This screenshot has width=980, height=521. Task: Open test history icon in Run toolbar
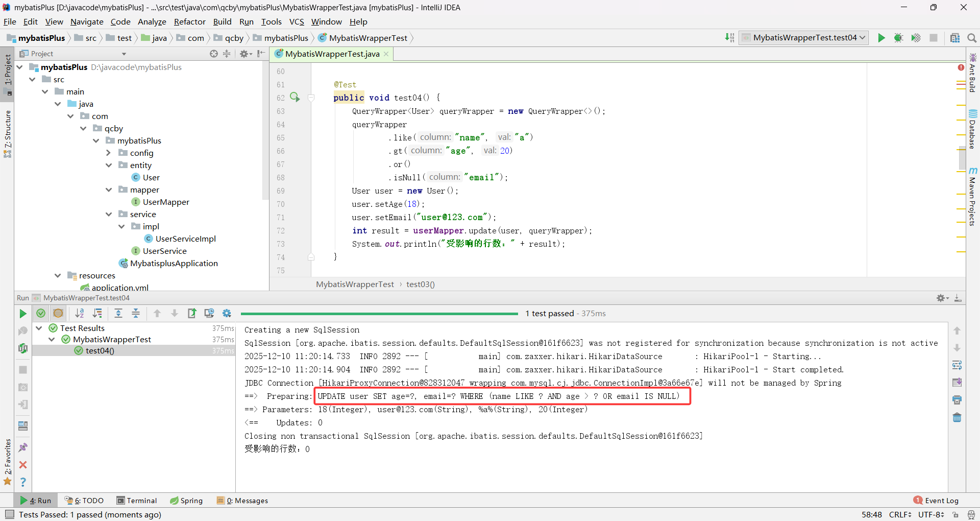click(209, 314)
